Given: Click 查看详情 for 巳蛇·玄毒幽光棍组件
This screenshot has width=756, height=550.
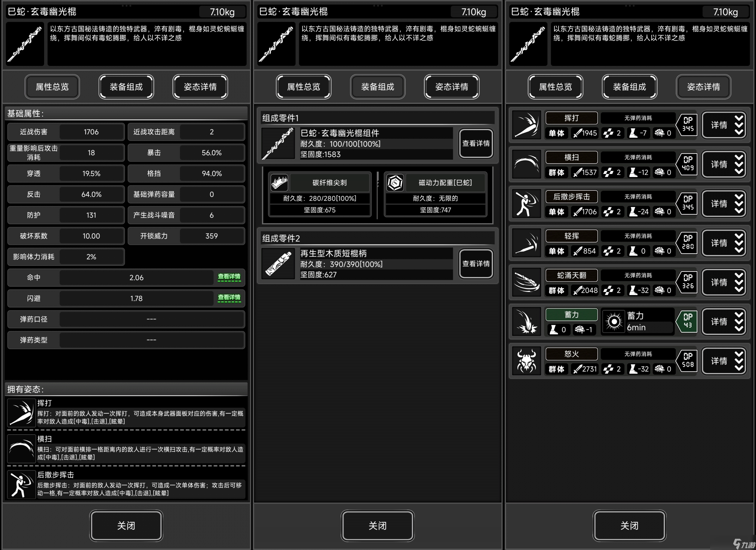Looking at the screenshot, I should [x=476, y=143].
